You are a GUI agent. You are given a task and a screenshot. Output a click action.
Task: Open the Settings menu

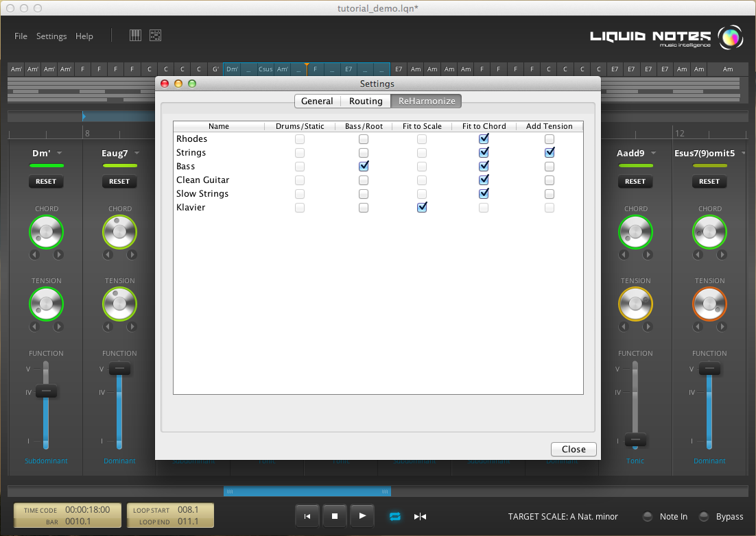[x=51, y=36]
